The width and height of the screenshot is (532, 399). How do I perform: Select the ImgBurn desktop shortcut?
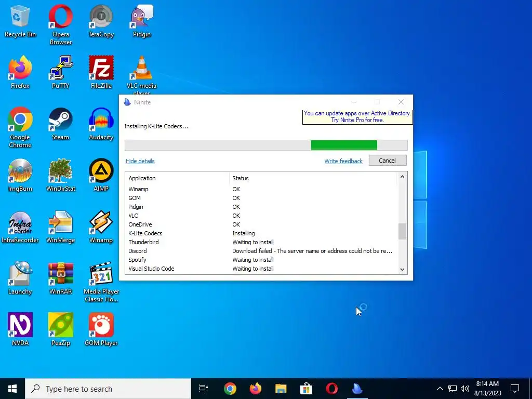[20, 176]
